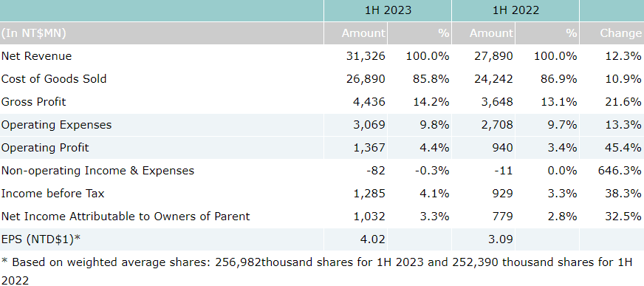Click the 1H 2023 column header
This screenshot has height=286, width=644.
click(x=388, y=10)
